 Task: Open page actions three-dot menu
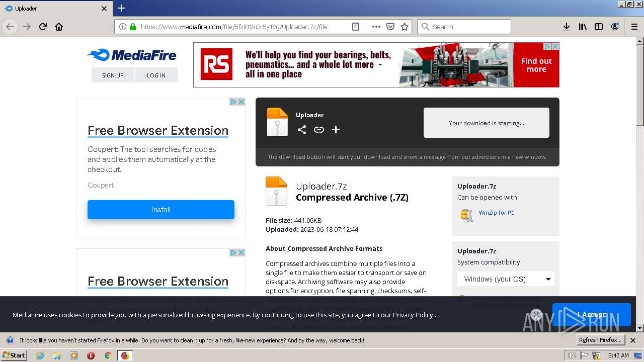click(x=376, y=27)
